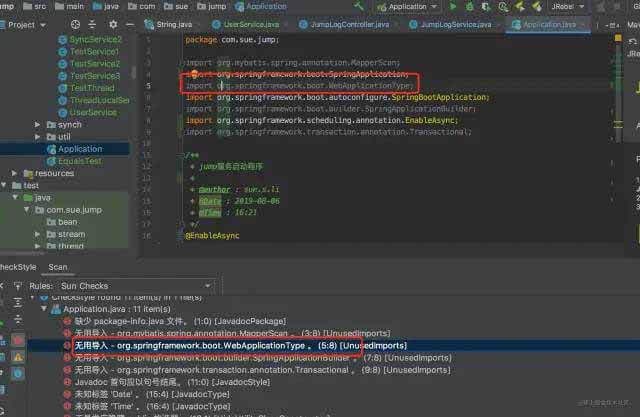Viewport: 640px width, 417px height.
Task: Open the Scan tab in CheckStyle panel
Action: (58, 267)
